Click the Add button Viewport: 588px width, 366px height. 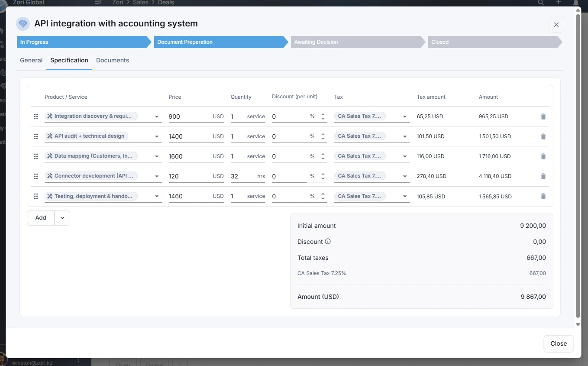click(41, 218)
